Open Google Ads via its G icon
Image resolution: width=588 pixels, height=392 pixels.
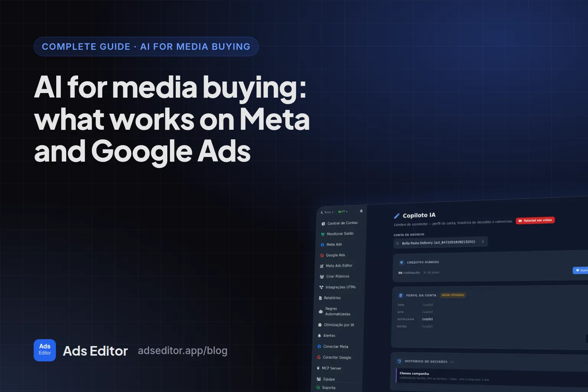[322, 255]
